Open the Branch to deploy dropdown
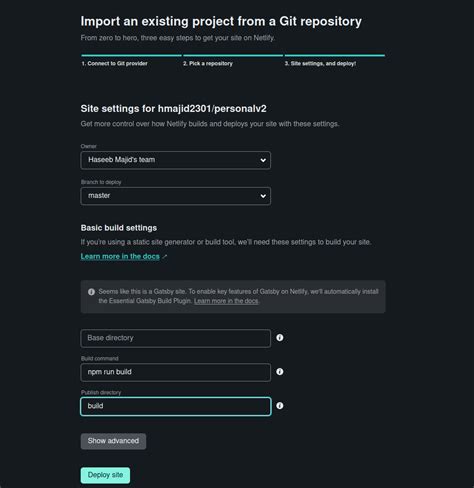474x488 pixels. (x=176, y=196)
